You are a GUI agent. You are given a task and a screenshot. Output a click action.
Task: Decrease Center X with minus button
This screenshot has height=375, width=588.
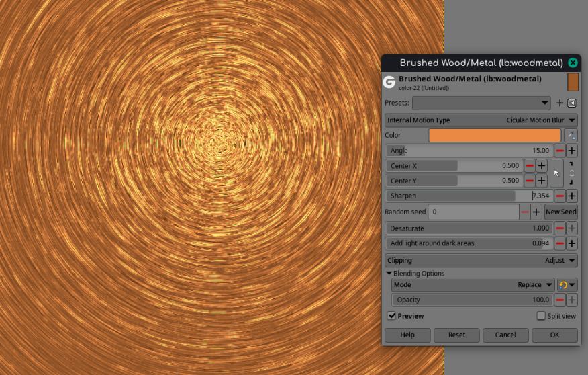pyautogui.click(x=530, y=165)
